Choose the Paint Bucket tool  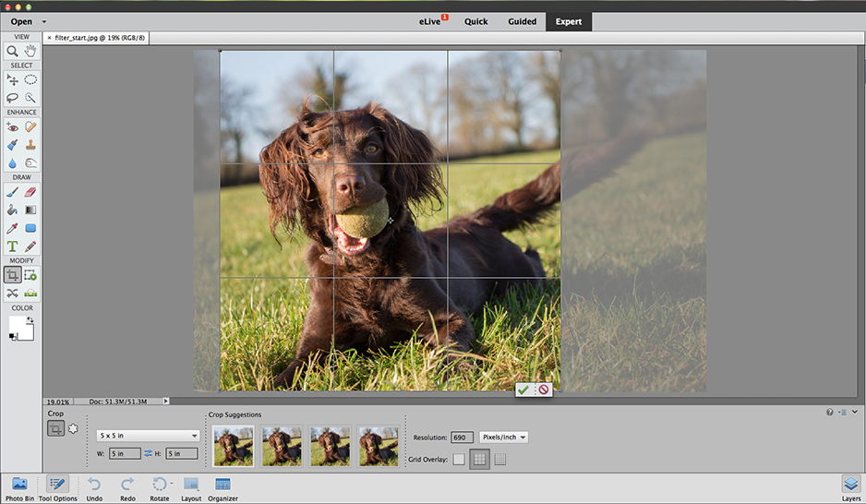pos(12,210)
